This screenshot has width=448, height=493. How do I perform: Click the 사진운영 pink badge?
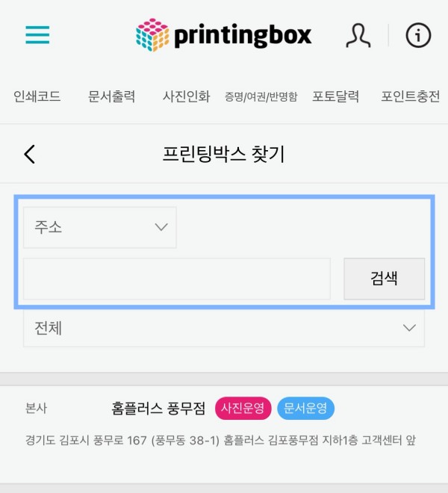(x=242, y=409)
